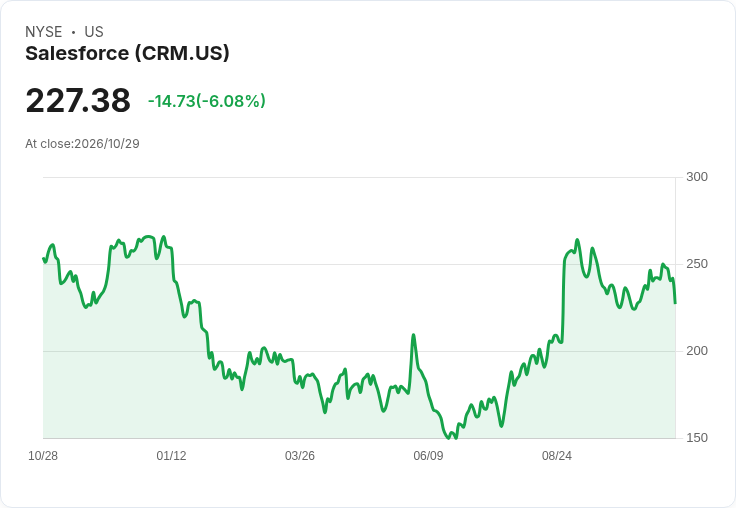
Task: Click the 150 y-axis label
Action: (697, 438)
